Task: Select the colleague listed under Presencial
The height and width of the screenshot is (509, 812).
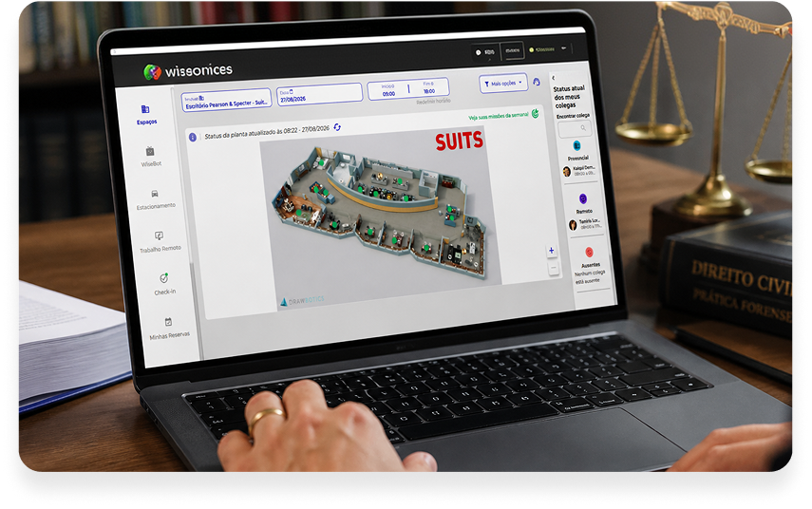Action: [579, 171]
